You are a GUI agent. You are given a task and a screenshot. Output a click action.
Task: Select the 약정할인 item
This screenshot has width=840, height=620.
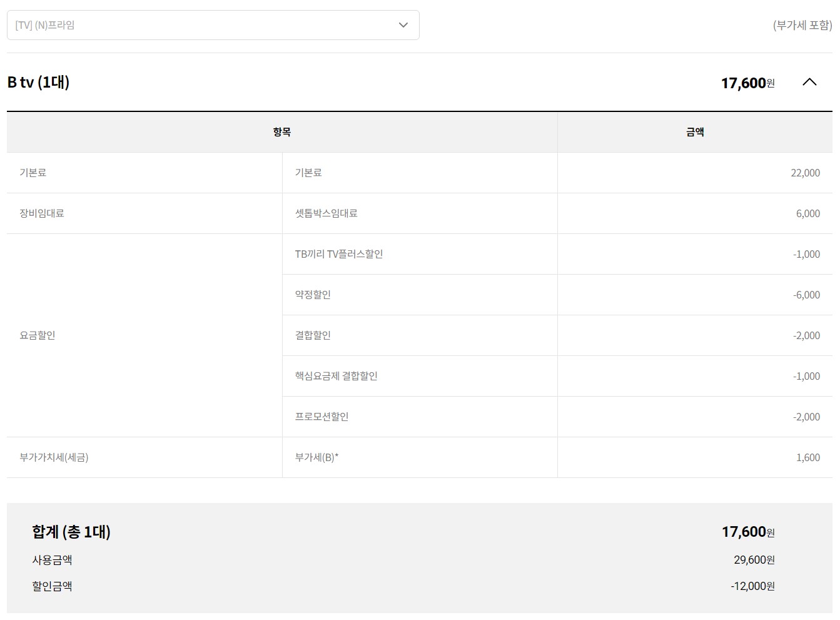[420, 295]
